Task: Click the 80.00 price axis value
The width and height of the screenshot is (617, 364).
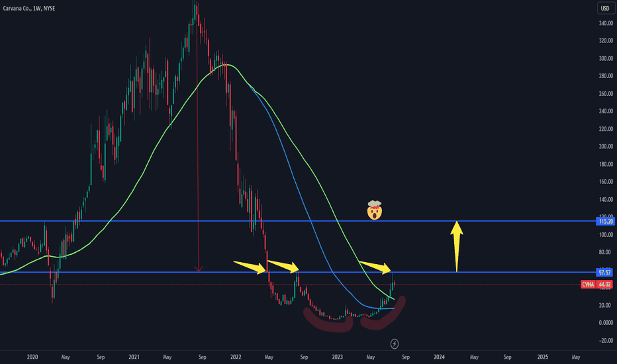Action: [x=606, y=252]
